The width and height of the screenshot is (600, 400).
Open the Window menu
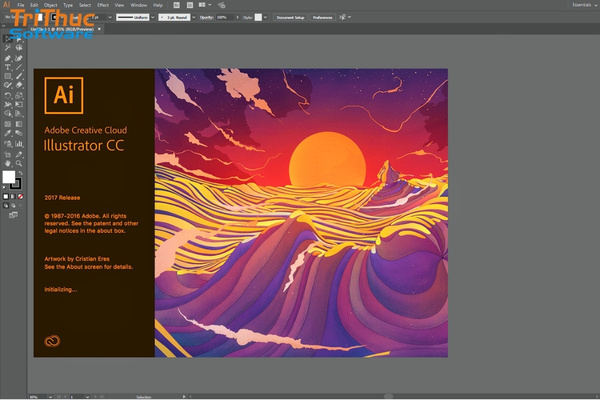(138, 5)
